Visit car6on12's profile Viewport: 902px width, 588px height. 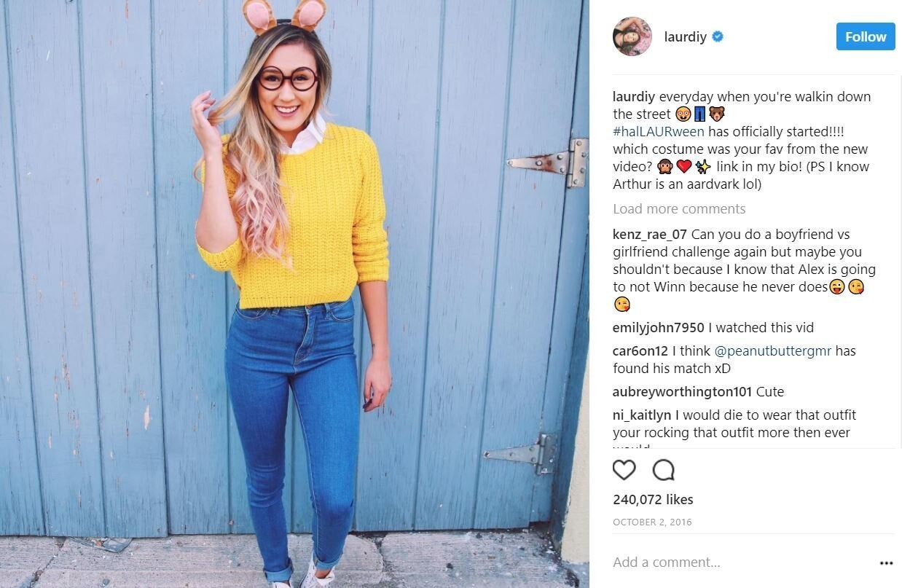640,351
